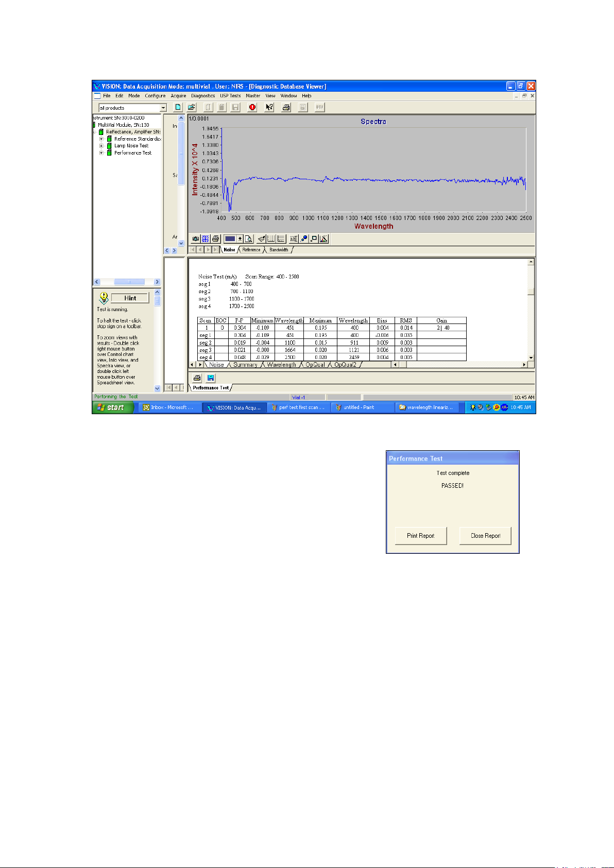Select the Bandwidth chart tab

pyautogui.click(x=279, y=250)
